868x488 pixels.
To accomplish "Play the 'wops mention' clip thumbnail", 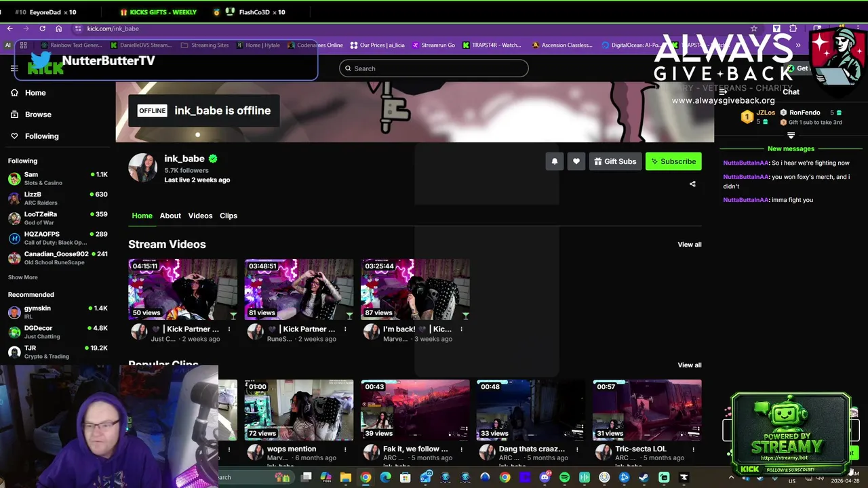I will pyautogui.click(x=299, y=410).
